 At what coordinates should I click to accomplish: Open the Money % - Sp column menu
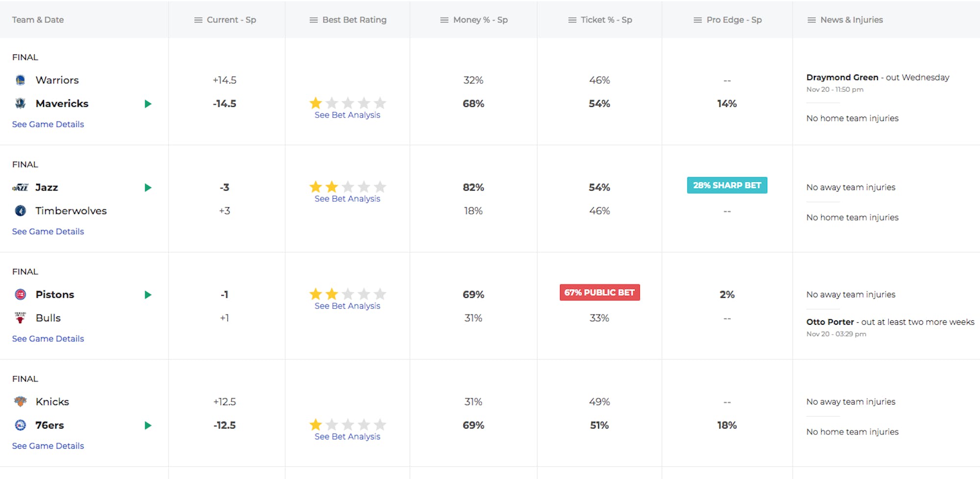click(444, 20)
